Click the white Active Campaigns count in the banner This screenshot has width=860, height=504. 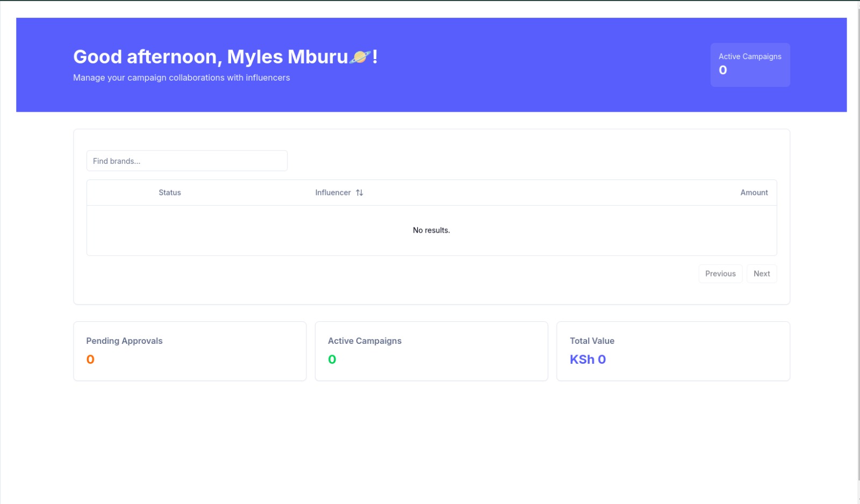click(723, 70)
